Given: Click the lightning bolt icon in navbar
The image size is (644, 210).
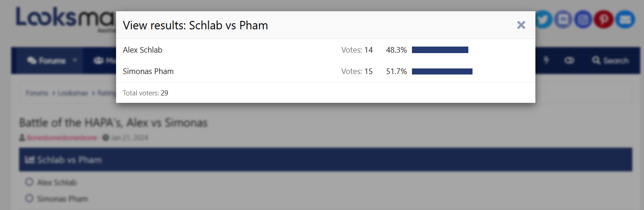Looking at the screenshot, I should click(546, 61).
